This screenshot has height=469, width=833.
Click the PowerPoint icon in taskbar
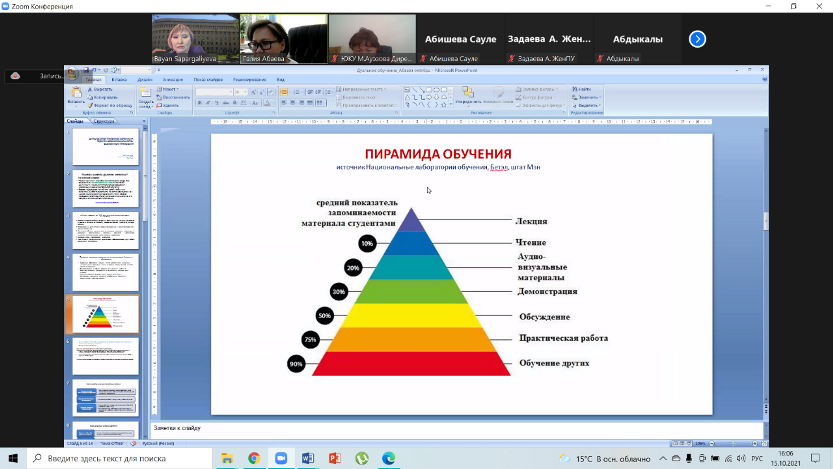(335, 458)
